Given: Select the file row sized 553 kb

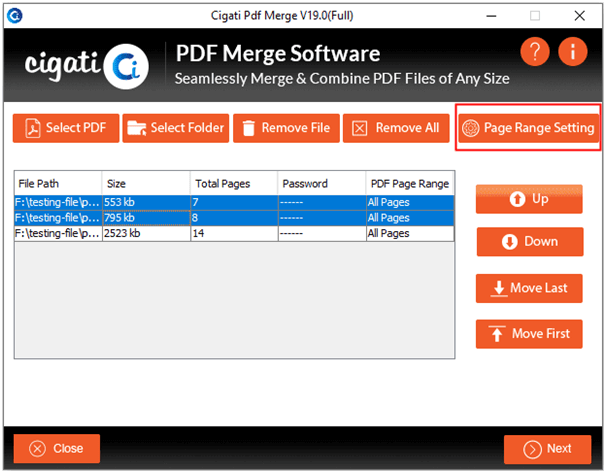Looking at the screenshot, I should tap(234, 202).
